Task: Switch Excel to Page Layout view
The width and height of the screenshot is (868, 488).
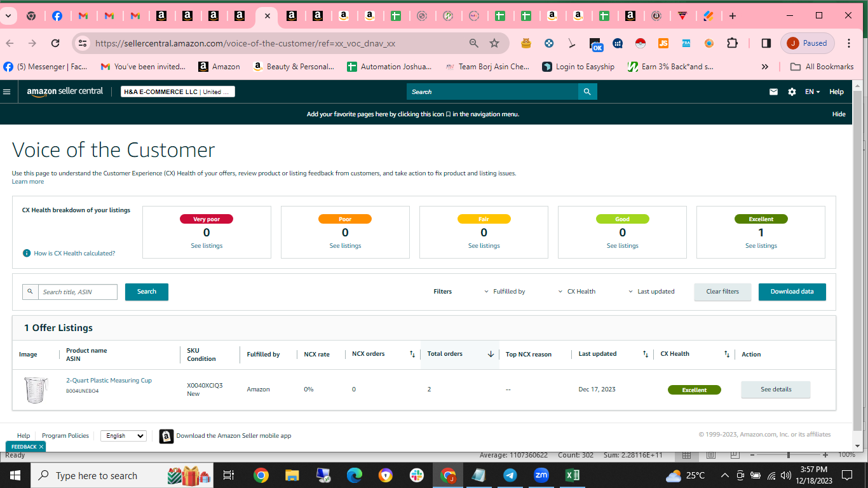Action: [x=711, y=455]
